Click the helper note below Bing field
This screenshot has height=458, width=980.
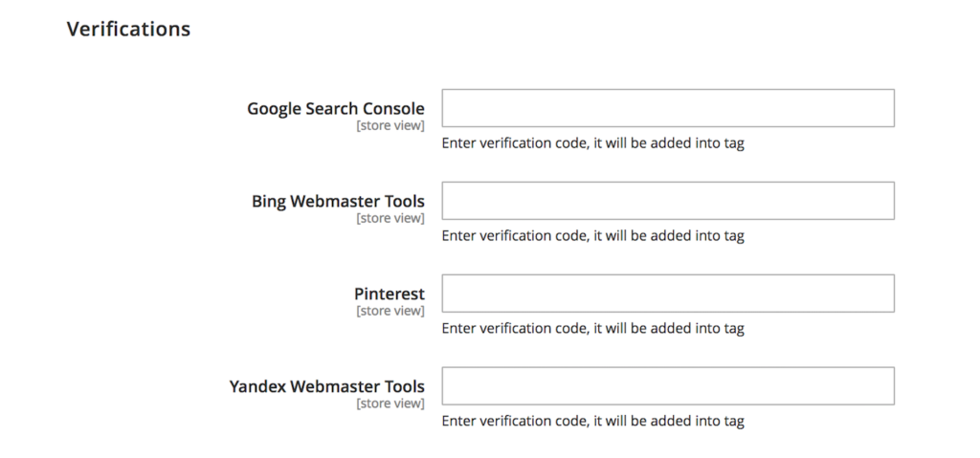pyautogui.click(x=593, y=235)
